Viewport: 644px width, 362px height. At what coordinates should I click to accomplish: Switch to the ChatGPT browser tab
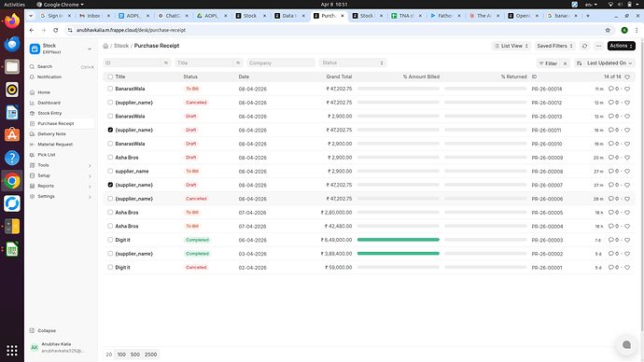tap(173, 16)
